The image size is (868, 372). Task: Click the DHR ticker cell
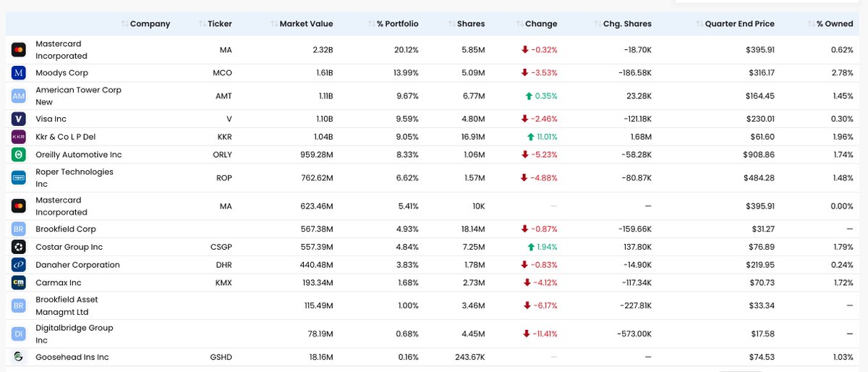point(224,265)
